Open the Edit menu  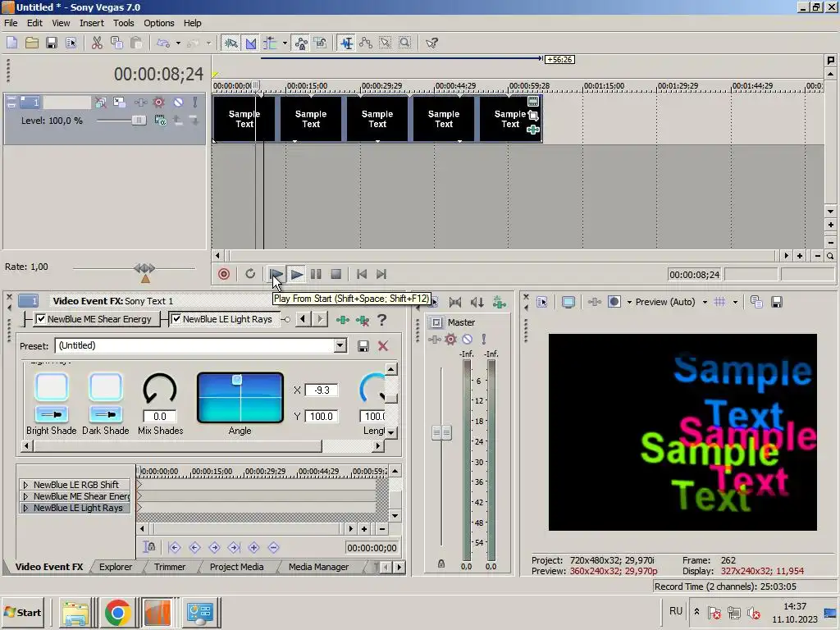(34, 23)
